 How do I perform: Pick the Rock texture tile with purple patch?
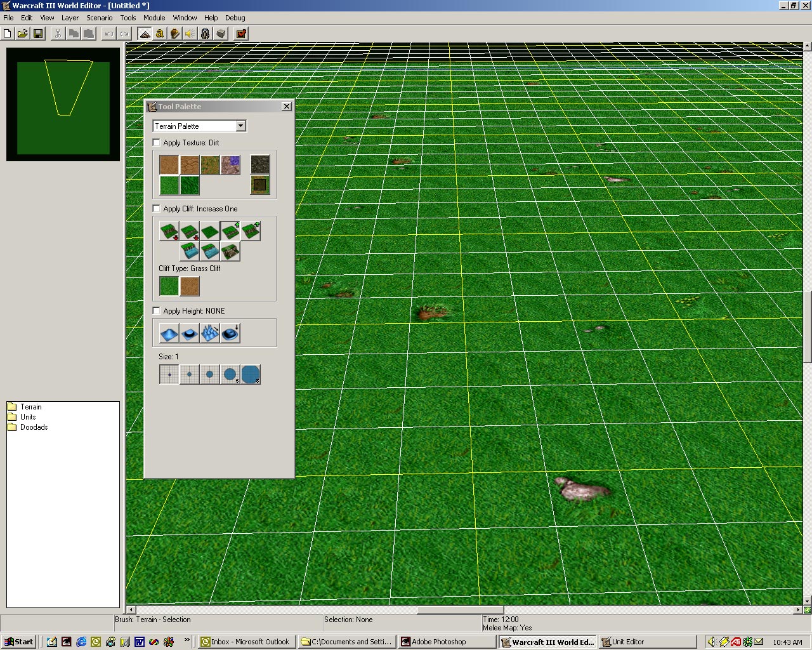[x=230, y=165]
